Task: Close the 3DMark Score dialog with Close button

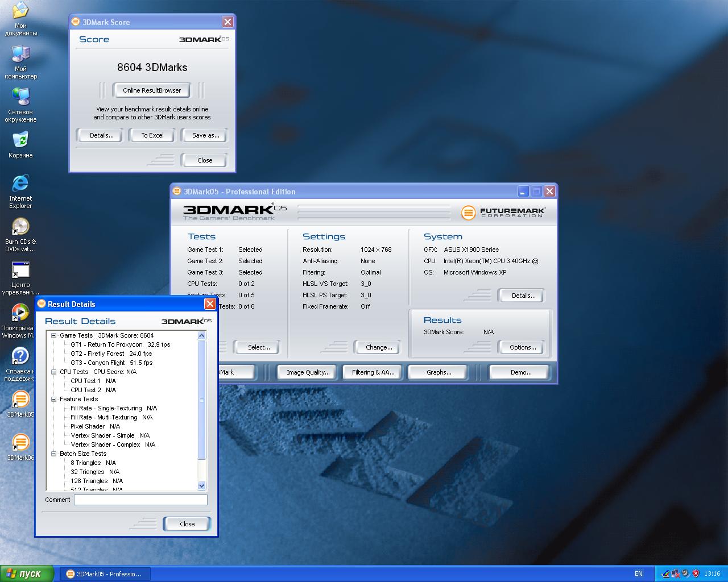Action: [205, 160]
